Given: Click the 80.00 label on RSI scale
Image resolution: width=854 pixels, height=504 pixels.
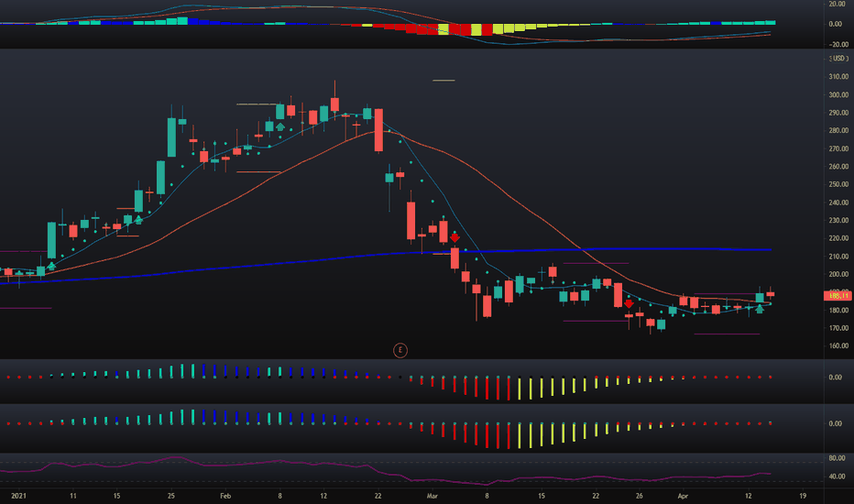Looking at the screenshot, I should [x=838, y=459].
